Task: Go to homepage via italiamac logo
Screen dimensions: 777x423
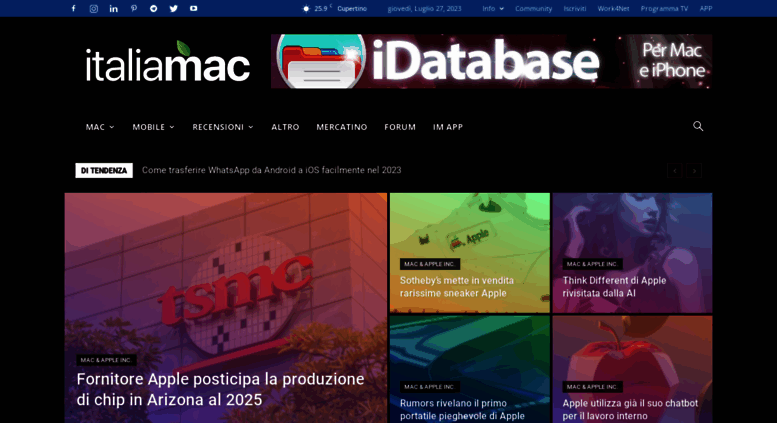Action: point(167,62)
